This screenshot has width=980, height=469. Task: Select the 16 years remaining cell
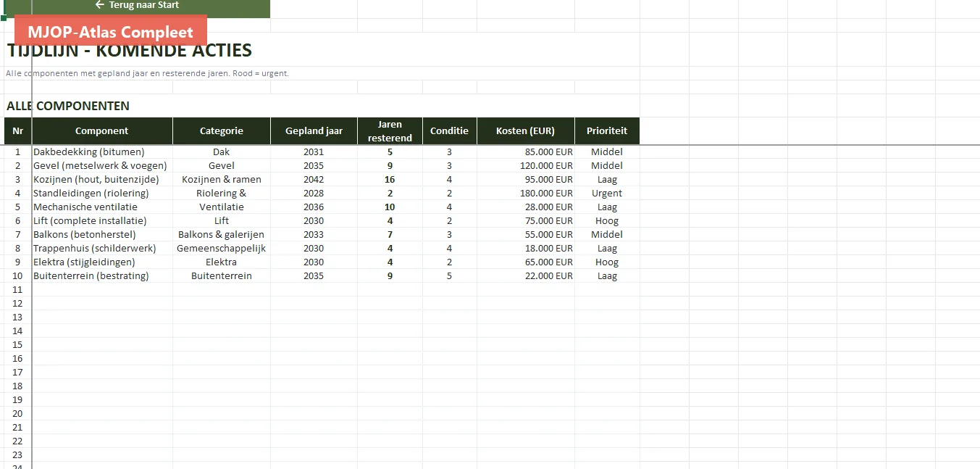tap(390, 180)
